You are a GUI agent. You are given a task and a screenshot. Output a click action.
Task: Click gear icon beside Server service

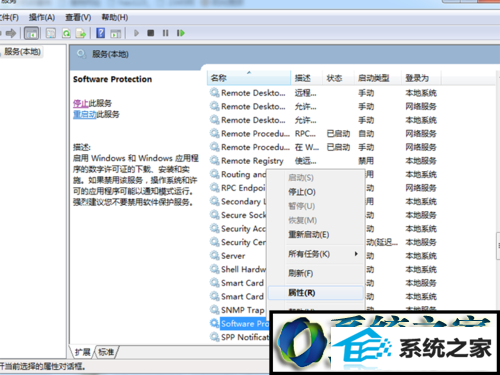pos(214,255)
